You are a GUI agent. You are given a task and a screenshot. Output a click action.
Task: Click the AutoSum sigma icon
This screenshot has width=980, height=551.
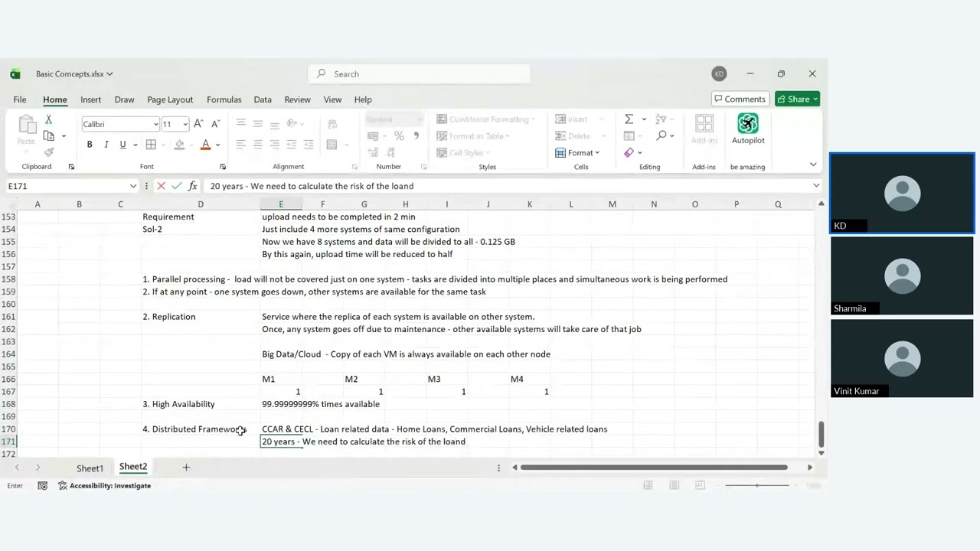[x=629, y=119]
